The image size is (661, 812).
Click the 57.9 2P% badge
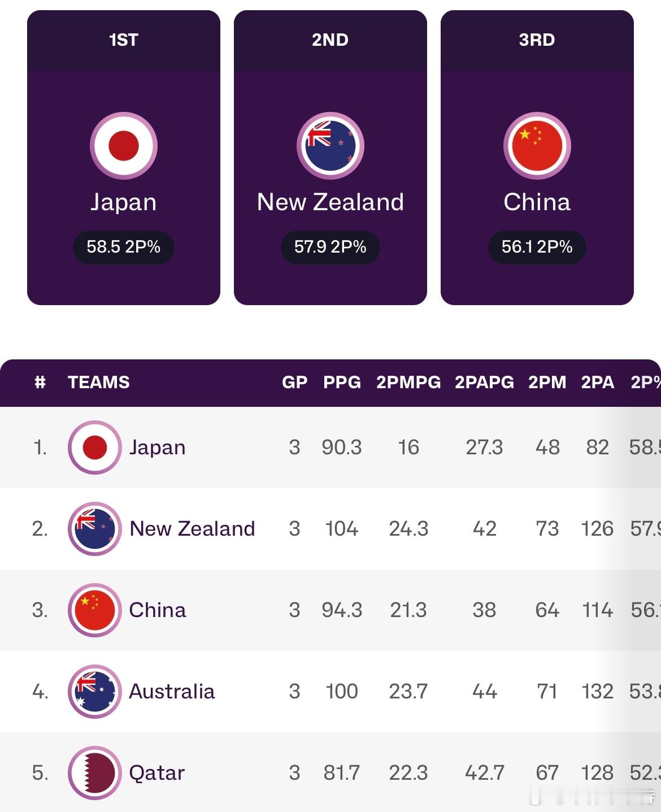point(330,247)
